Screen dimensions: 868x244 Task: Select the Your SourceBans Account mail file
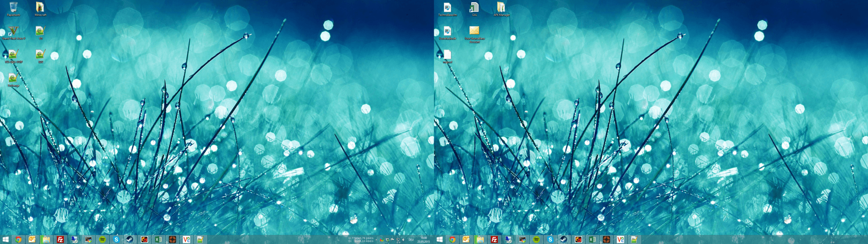point(474,32)
